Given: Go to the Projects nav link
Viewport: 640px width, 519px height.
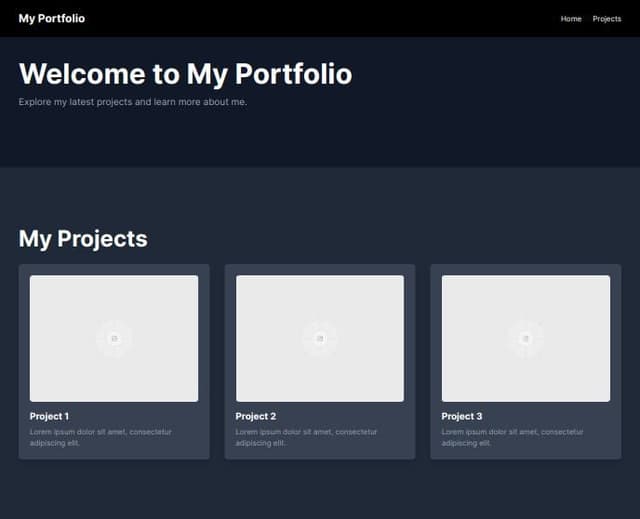Looking at the screenshot, I should tap(607, 19).
